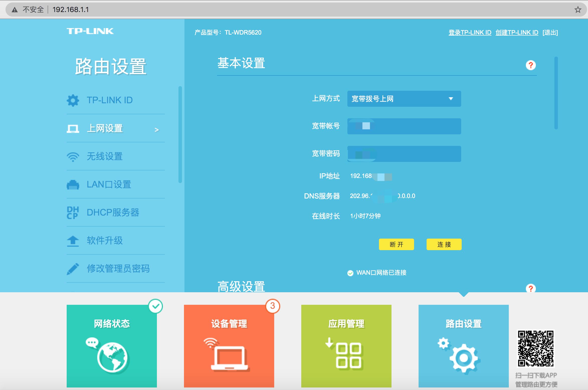588x390 pixels.
Task: Click the pencil icon for 修改管理员密码
Action: coord(73,269)
